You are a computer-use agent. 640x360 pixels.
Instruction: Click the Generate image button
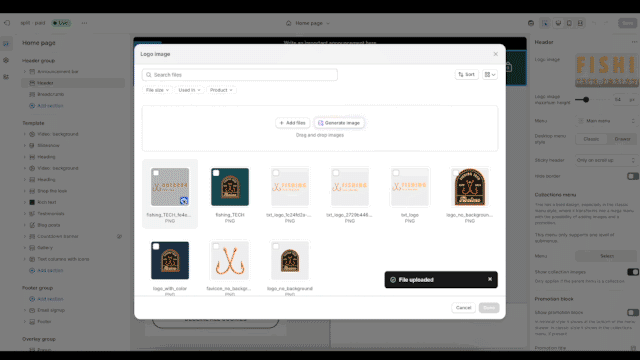(x=339, y=123)
